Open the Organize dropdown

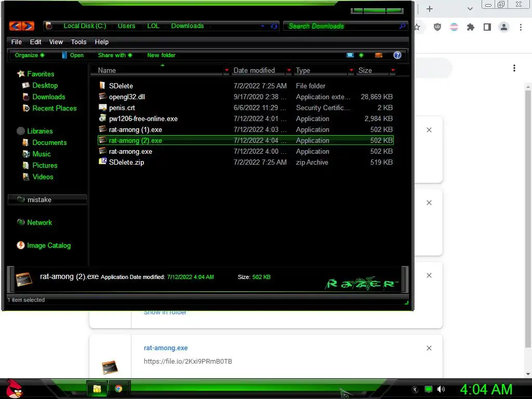click(x=30, y=55)
